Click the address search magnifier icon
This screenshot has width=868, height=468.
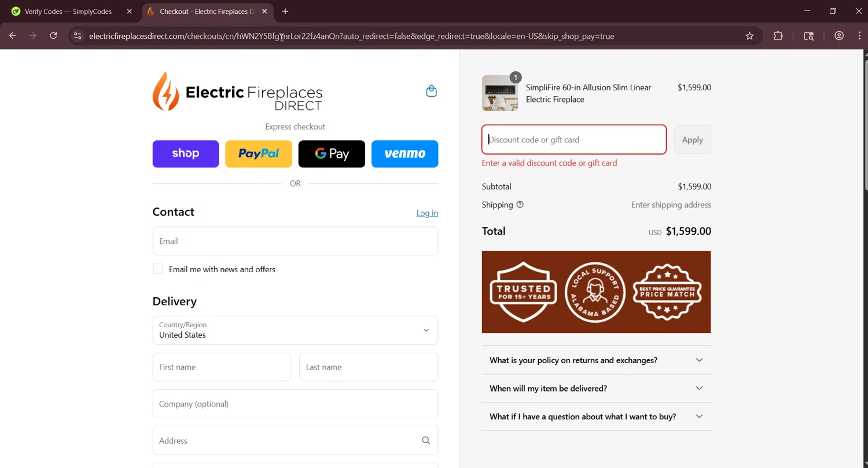pos(426,441)
